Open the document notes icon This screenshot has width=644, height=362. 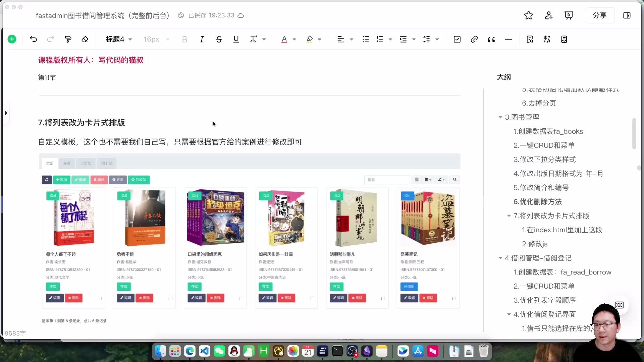(x=564, y=39)
